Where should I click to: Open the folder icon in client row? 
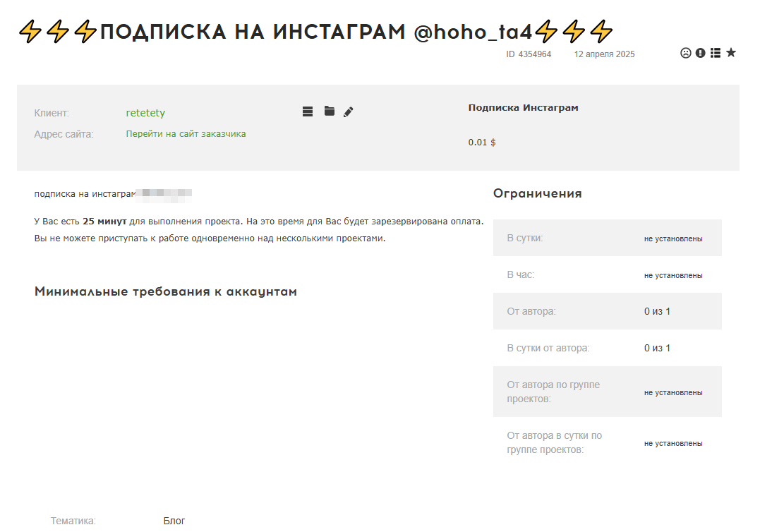[330, 111]
